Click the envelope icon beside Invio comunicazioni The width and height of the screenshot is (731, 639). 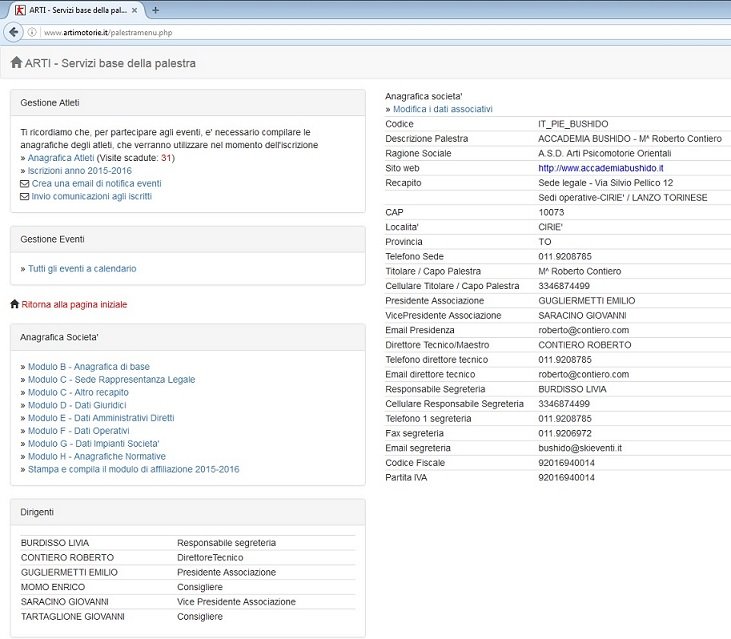pos(25,197)
